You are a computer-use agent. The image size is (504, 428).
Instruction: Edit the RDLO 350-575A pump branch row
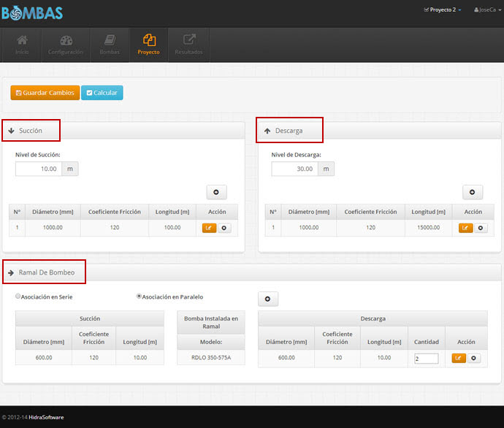tap(459, 359)
